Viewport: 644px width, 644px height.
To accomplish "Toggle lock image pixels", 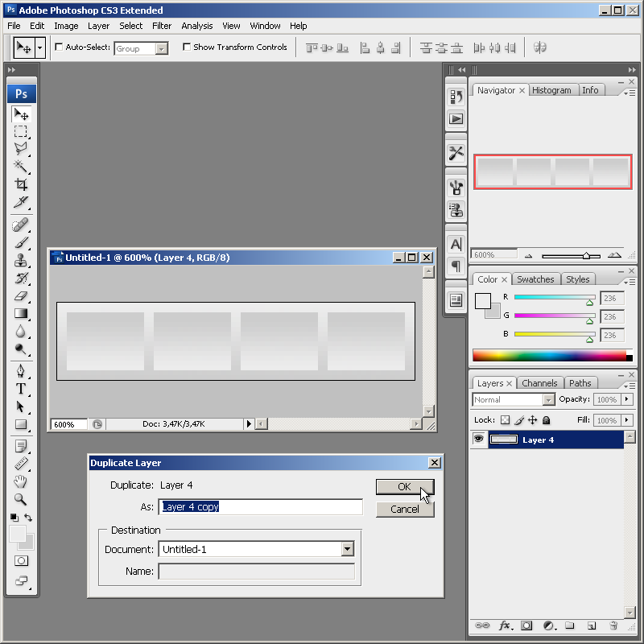I will (x=519, y=419).
